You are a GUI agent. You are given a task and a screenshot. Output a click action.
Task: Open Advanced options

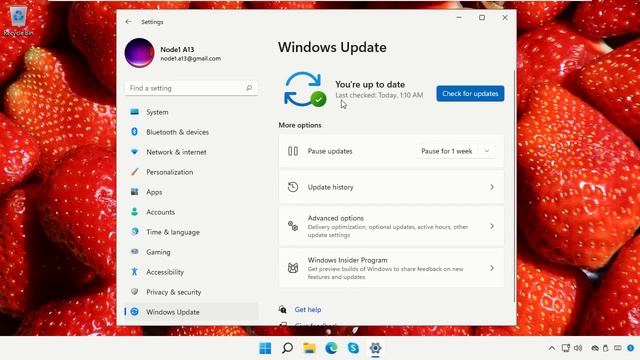[391, 226]
